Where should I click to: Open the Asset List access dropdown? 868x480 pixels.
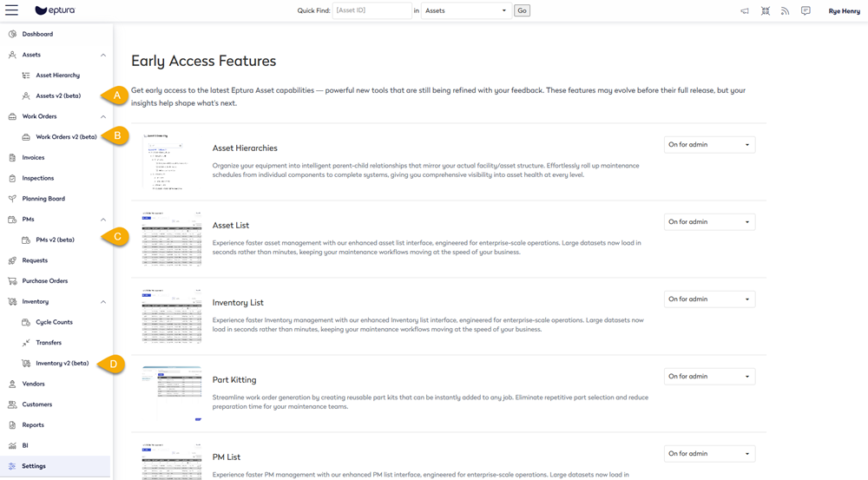pyautogui.click(x=709, y=222)
